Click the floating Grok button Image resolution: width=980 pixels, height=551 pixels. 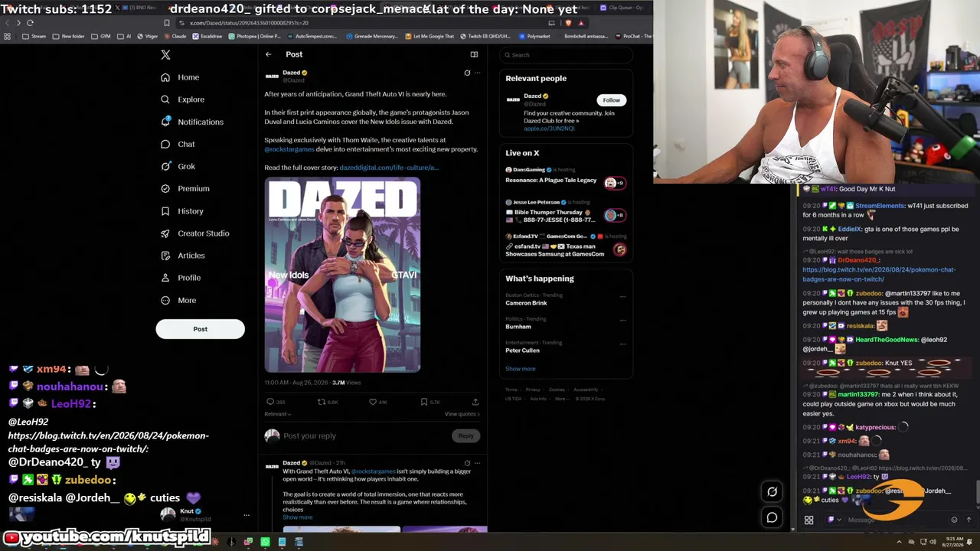coord(772,492)
